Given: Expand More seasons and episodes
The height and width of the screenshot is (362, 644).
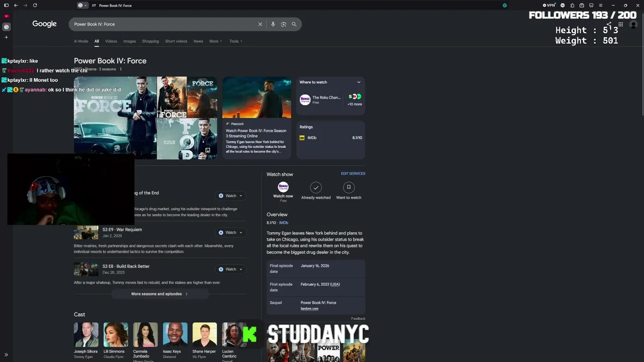Looking at the screenshot, I should point(159,294).
